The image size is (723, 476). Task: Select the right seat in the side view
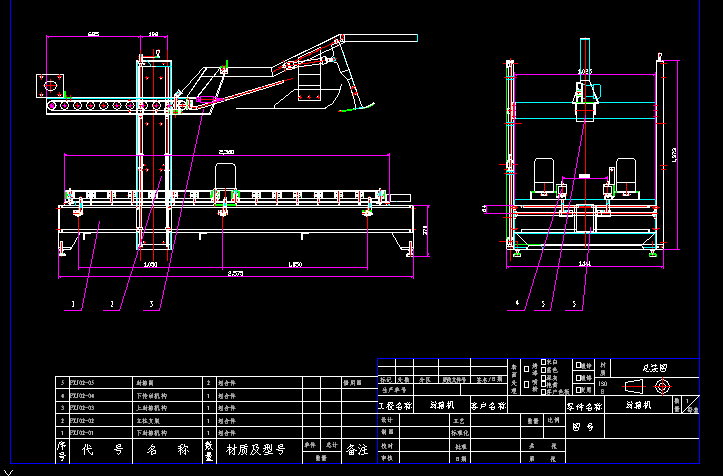click(626, 175)
